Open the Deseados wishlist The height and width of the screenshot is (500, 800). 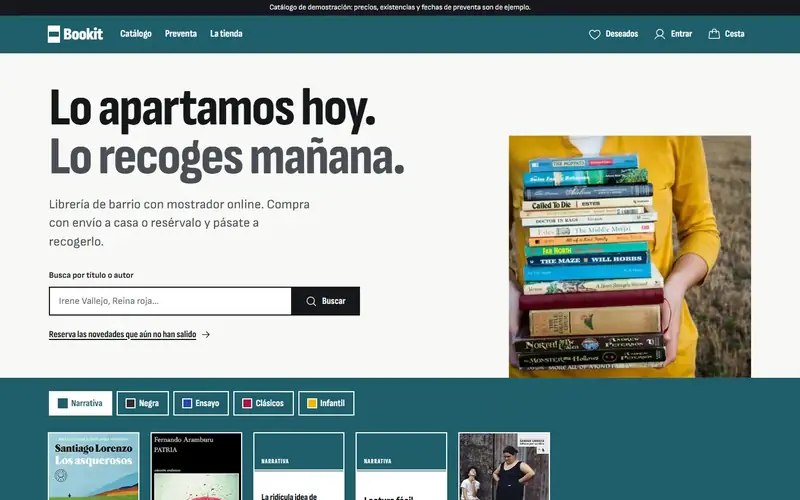tap(613, 34)
